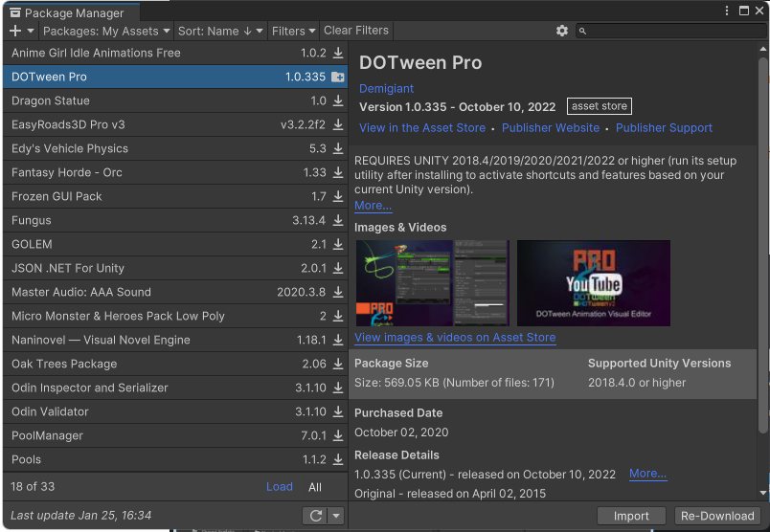Screen dimensions: 770x532
Task: Click version number 1.0.335 on DOTween row
Action: (x=305, y=78)
